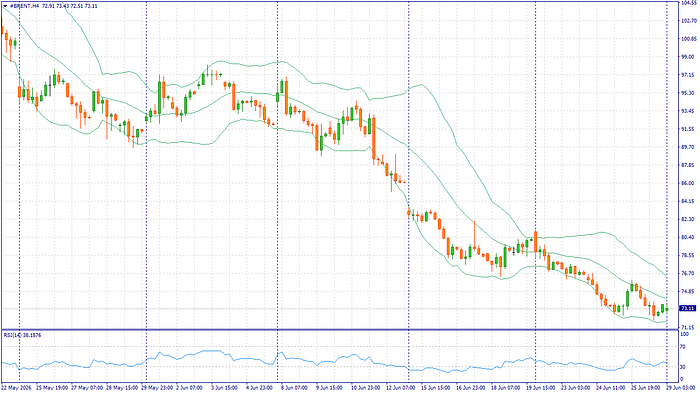The image size is (700, 394).
Task: Click the 86.00 price axis label
Action: (x=688, y=183)
